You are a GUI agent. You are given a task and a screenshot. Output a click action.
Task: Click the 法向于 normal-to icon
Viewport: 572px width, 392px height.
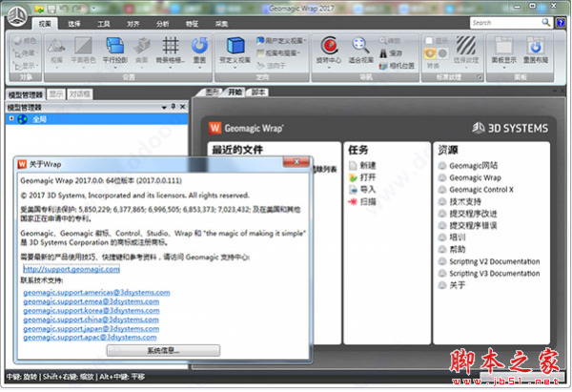260,66
